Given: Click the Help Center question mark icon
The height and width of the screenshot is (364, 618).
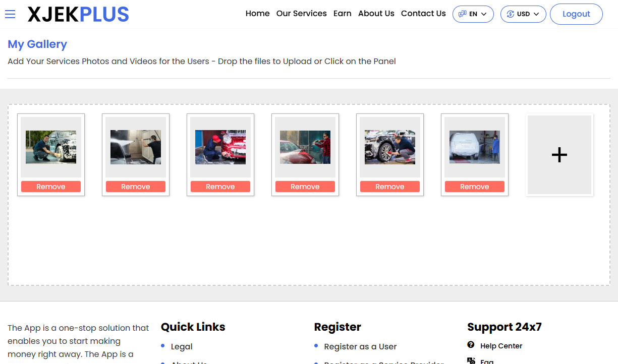Looking at the screenshot, I should [471, 345].
